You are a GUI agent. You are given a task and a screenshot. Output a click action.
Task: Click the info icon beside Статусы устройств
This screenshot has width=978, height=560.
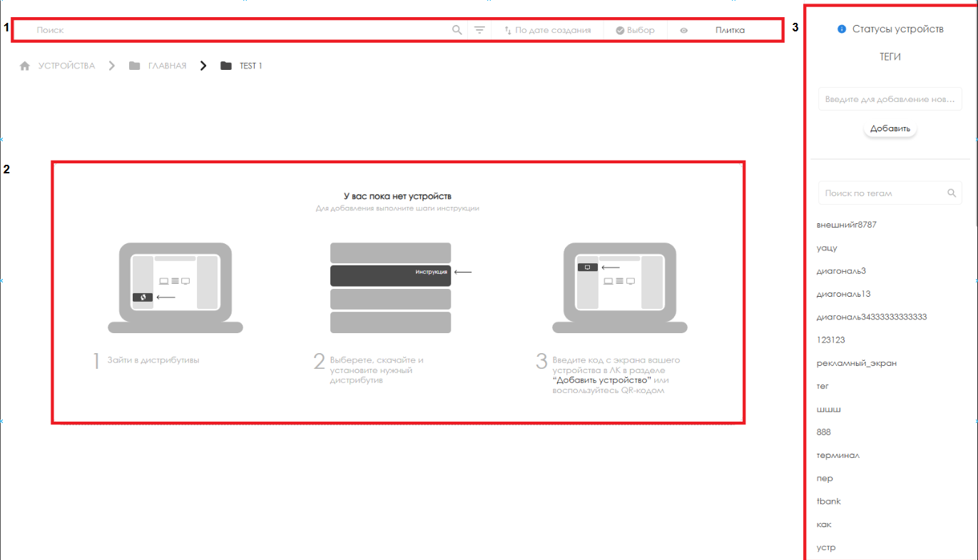(x=842, y=29)
